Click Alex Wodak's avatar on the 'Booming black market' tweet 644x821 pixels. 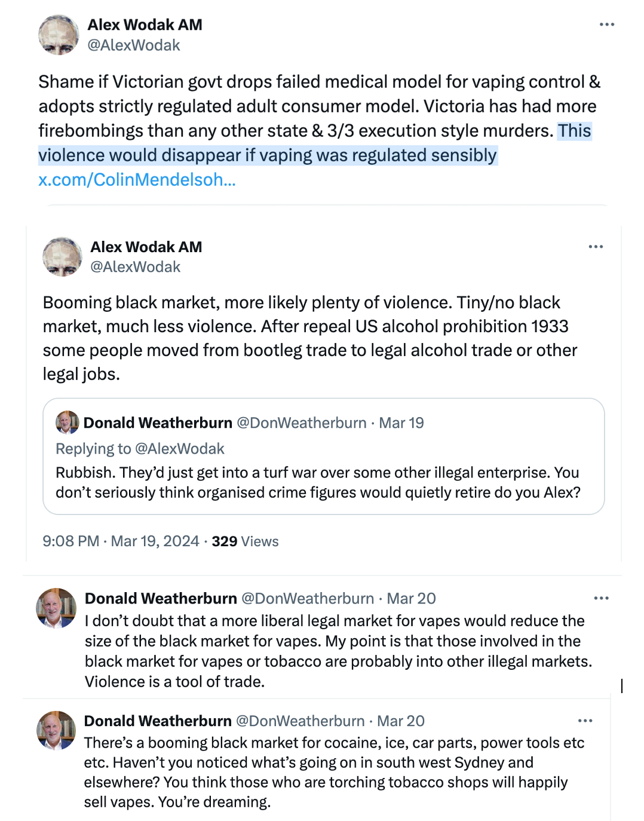point(62,257)
